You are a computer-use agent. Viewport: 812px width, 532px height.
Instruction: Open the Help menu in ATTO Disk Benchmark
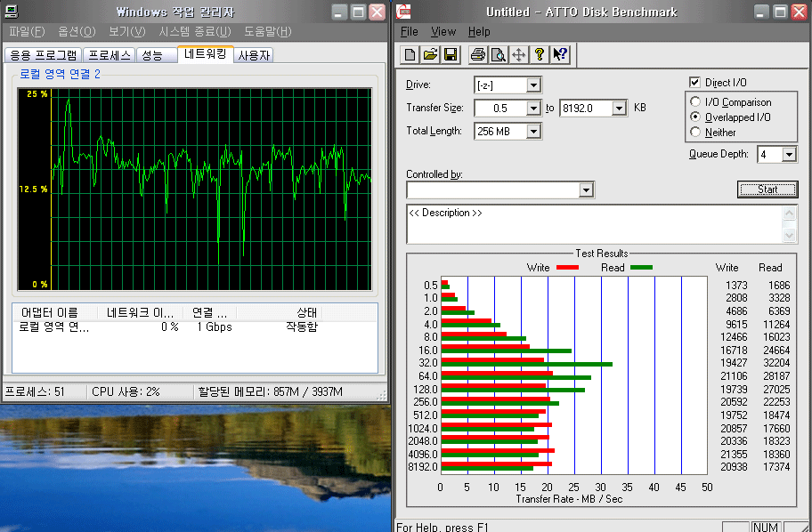click(479, 31)
